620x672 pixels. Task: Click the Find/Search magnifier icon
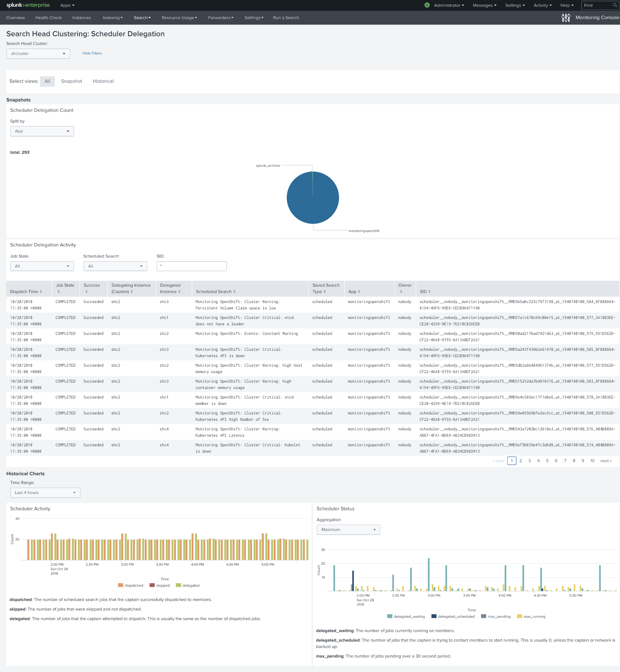(614, 5)
